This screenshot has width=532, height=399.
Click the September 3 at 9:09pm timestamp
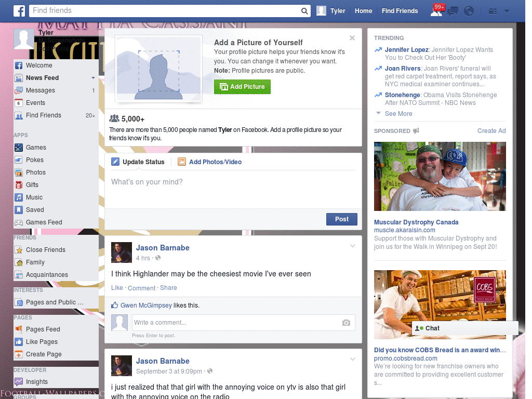coord(169,371)
